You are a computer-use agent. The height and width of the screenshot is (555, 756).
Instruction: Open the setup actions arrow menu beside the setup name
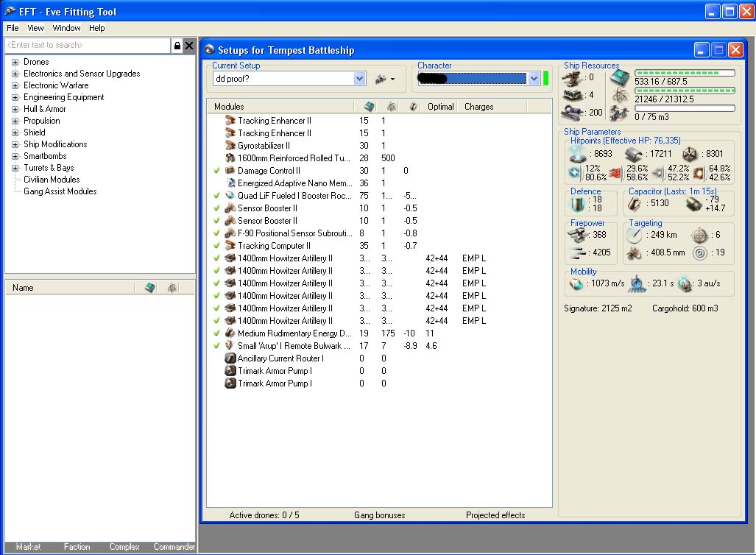[x=392, y=79]
